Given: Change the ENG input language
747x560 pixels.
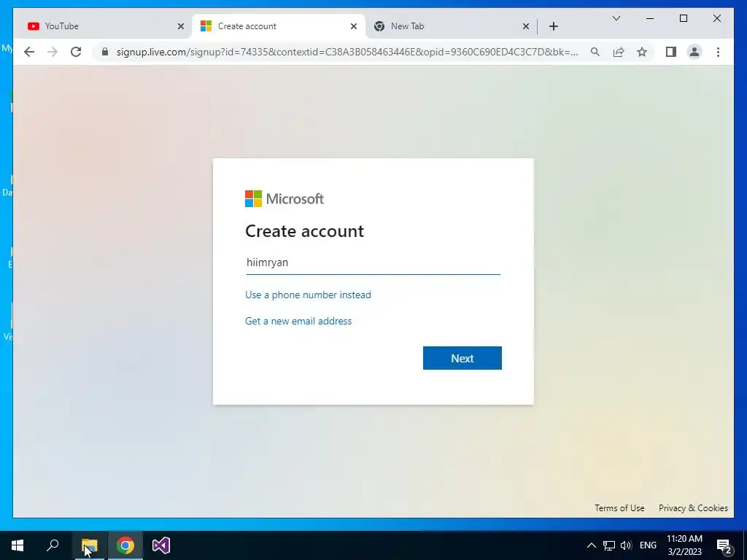Looking at the screenshot, I should tap(648, 545).
